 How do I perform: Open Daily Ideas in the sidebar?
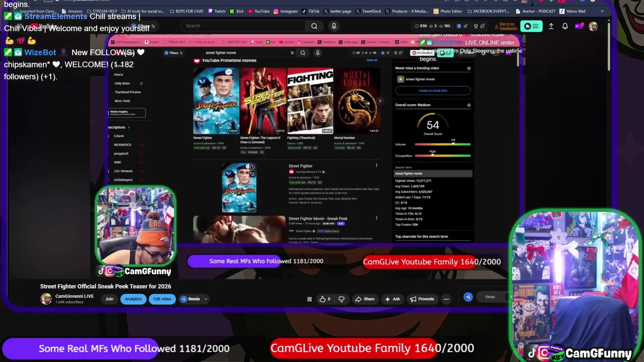coord(122,83)
